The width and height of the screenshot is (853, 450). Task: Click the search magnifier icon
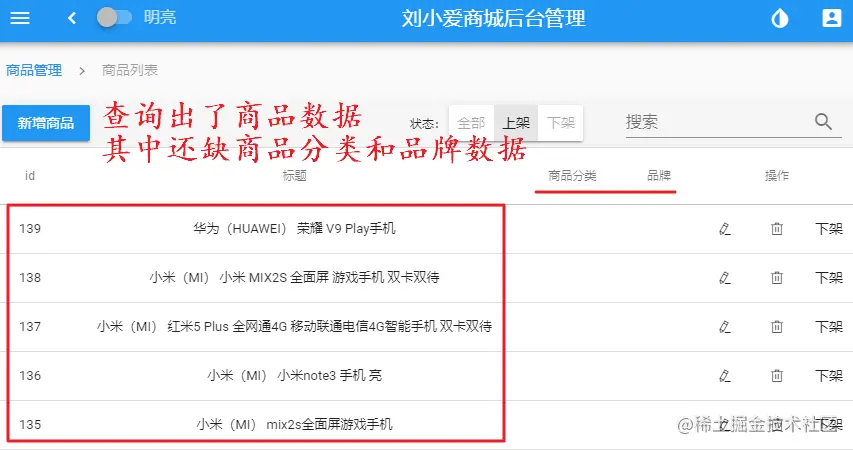824,121
